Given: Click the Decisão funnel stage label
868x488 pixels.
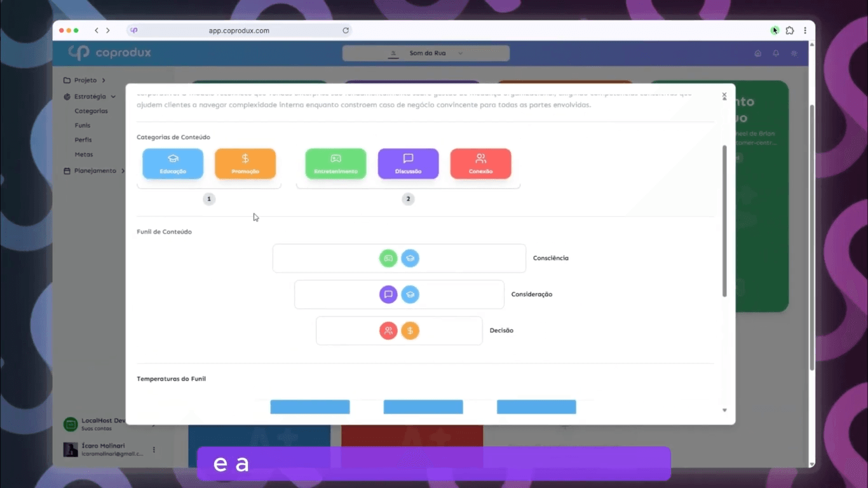Looking at the screenshot, I should click(x=501, y=331).
